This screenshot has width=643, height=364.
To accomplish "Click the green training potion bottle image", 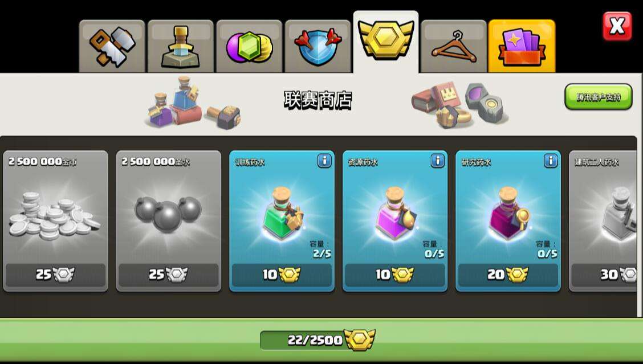I will click(x=283, y=213).
